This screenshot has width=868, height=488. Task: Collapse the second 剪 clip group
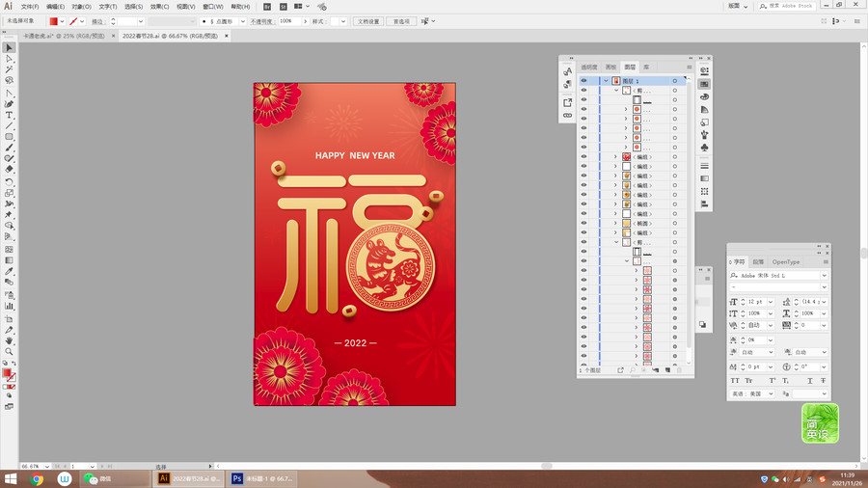coord(616,242)
